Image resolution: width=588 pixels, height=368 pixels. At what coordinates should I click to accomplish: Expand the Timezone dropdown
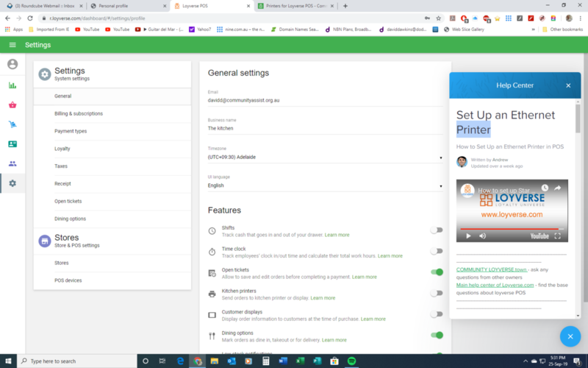click(x=326, y=157)
